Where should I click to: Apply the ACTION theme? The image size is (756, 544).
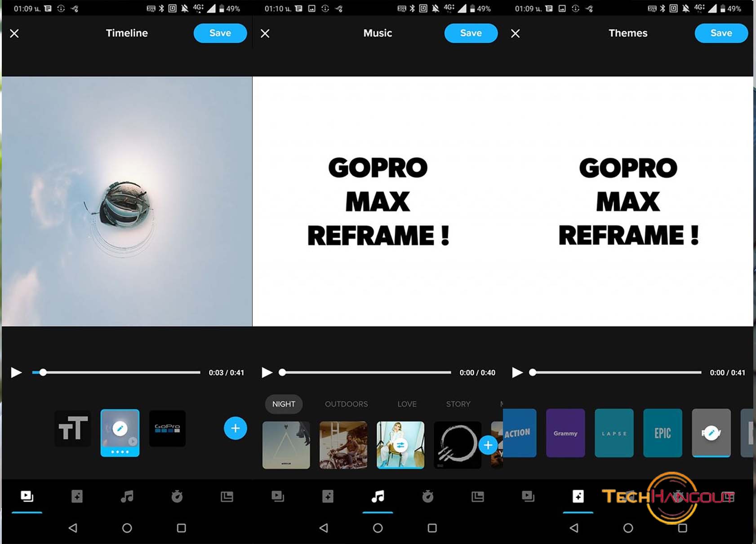pos(520,433)
